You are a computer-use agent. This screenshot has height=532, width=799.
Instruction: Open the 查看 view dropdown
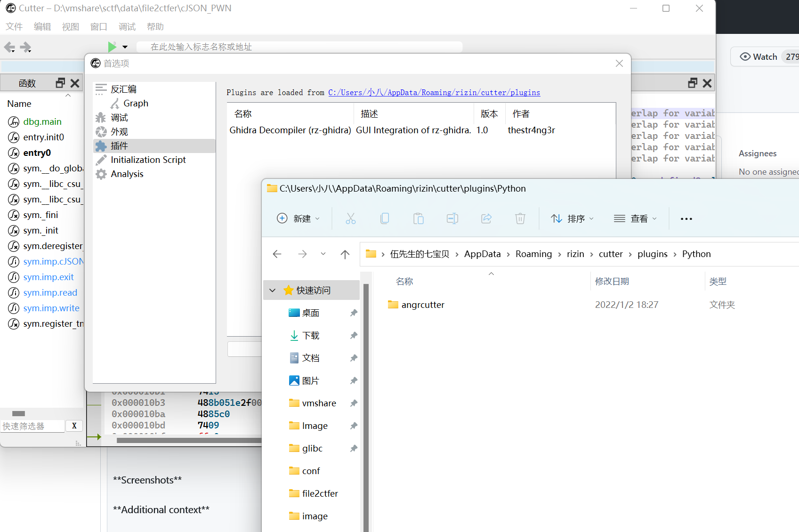(635, 218)
